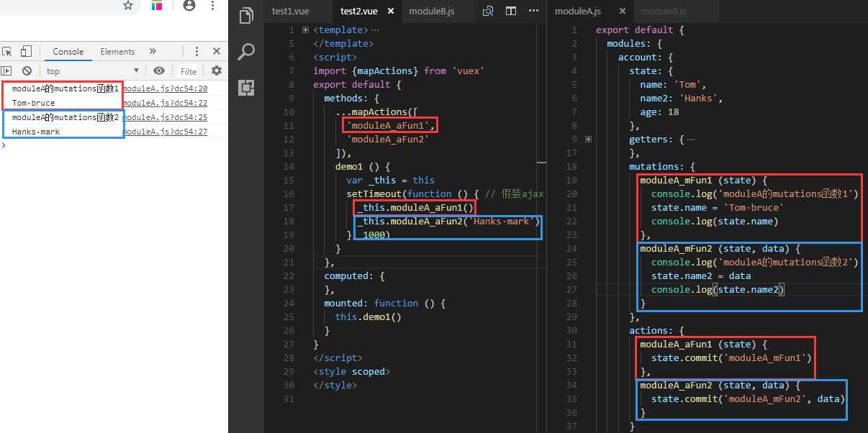Open the editor More Actions ellipsis menu
The height and width of the screenshot is (433, 868).
click(533, 12)
